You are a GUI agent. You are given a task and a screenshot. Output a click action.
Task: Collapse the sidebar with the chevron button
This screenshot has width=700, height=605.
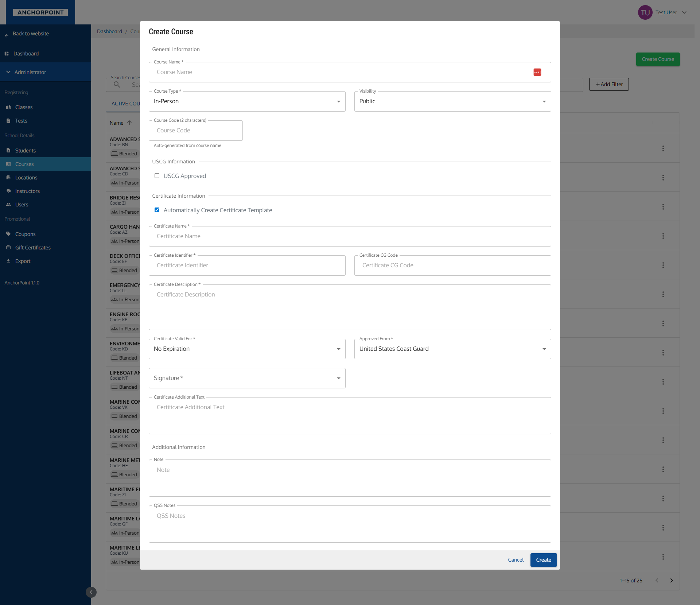[91, 592]
